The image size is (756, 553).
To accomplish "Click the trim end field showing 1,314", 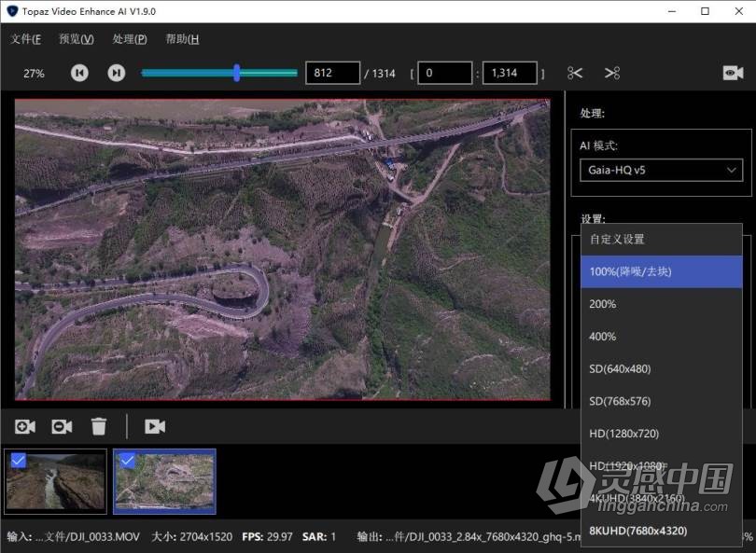I will pos(510,73).
